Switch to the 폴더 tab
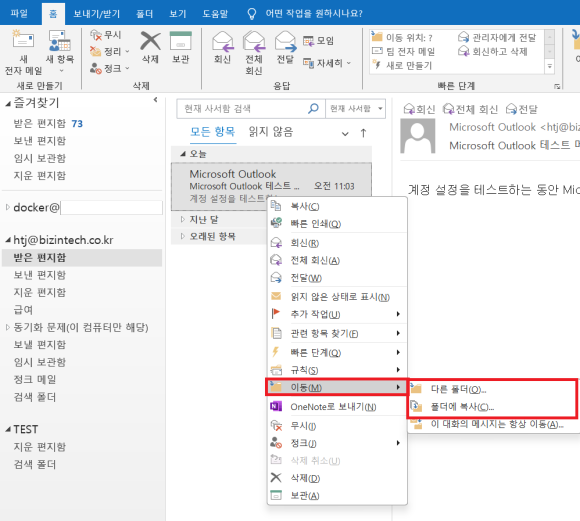Screen dimensions: 580x521 [x=144, y=14]
